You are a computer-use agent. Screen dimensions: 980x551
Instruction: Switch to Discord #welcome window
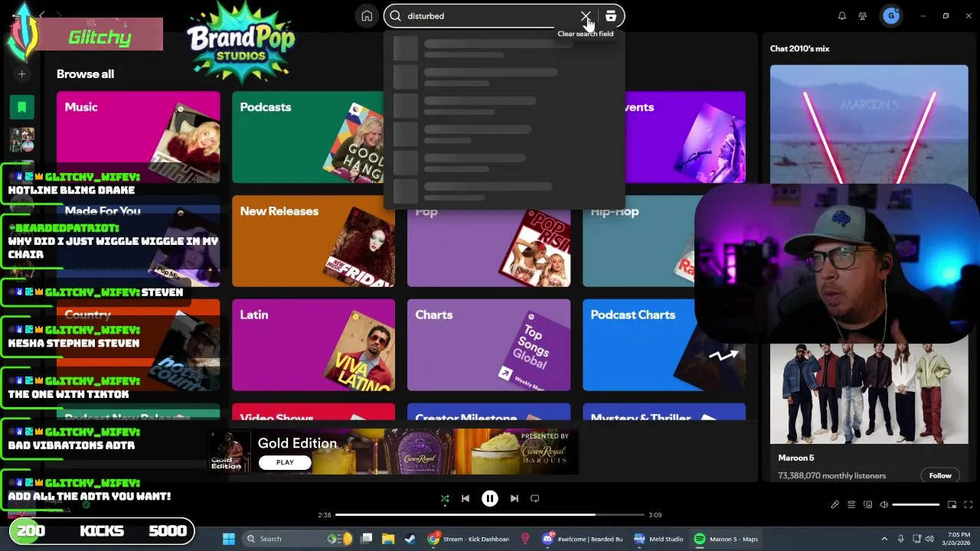click(x=583, y=539)
